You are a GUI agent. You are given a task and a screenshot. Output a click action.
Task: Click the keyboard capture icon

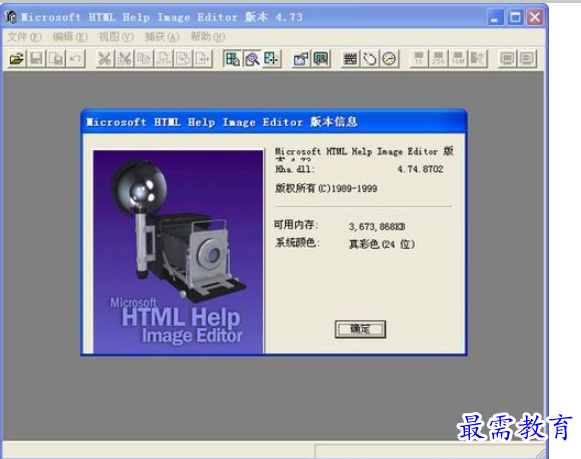point(350,59)
